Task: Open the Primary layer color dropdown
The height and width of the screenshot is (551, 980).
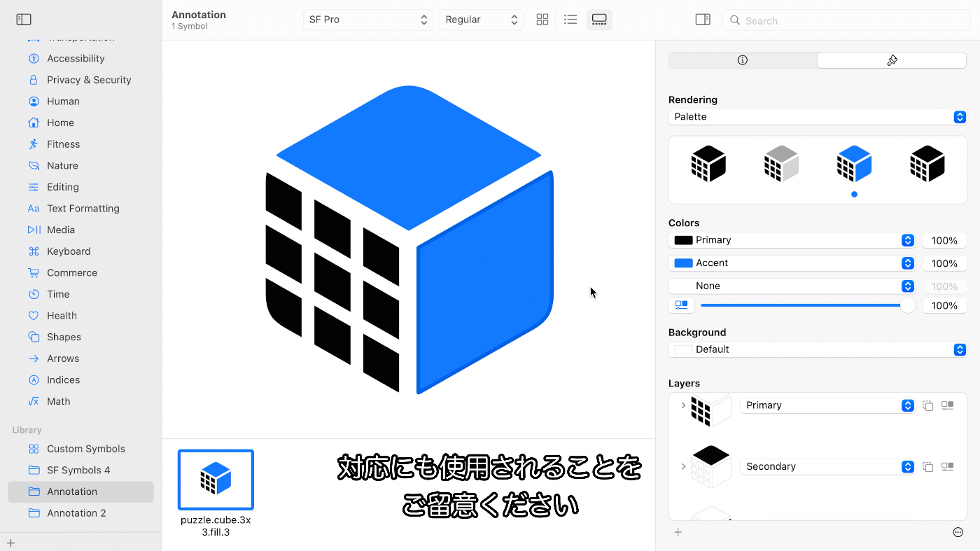Action: 827,405
